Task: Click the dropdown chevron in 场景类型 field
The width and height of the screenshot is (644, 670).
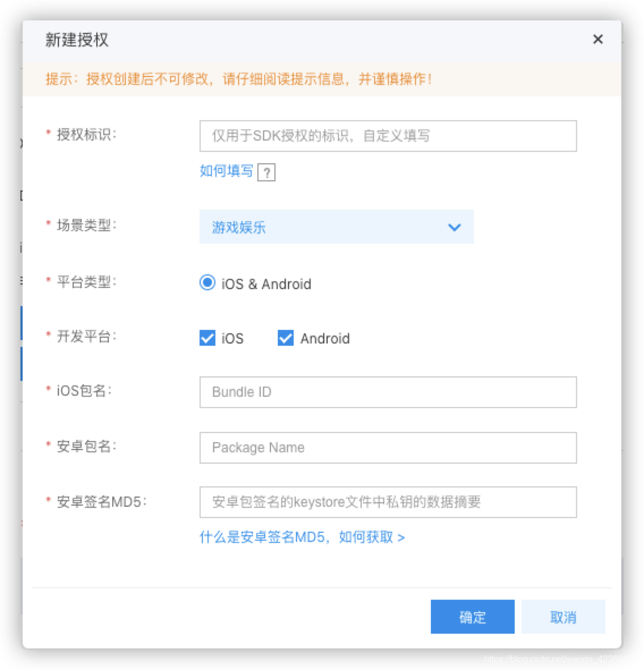Action: 454,227
